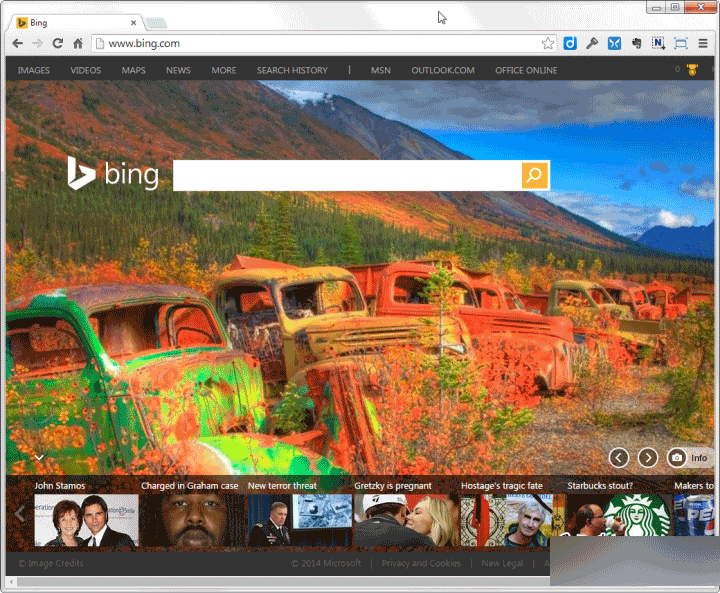Screen dimensions: 720x593
Task: Click the rewards points count '0'
Action: 677,69
